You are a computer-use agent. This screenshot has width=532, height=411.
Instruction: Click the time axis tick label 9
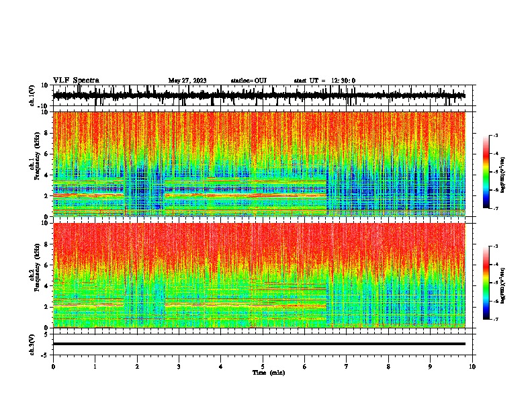(x=430, y=367)
